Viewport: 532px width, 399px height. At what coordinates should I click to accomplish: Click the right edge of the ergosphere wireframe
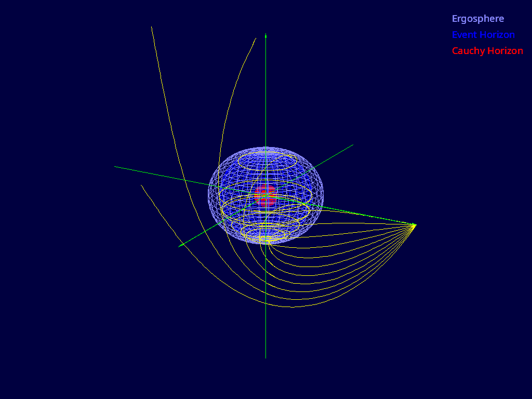point(323,195)
